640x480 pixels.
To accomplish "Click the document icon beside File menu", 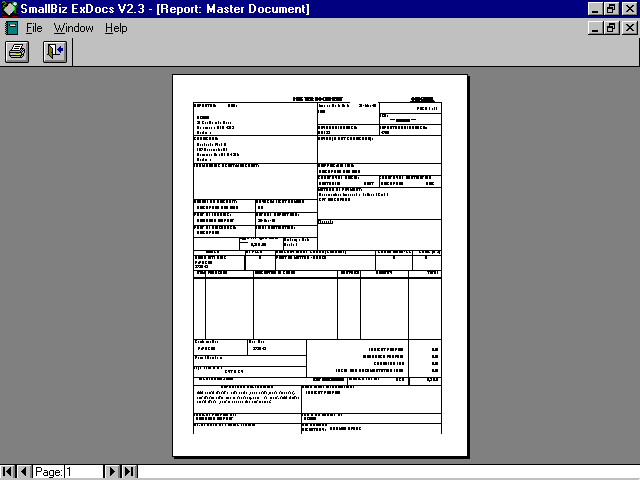I will point(11,28).
